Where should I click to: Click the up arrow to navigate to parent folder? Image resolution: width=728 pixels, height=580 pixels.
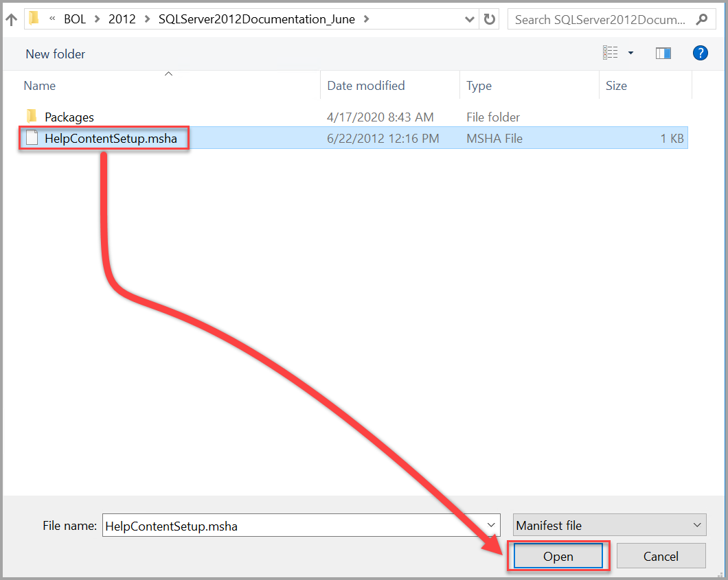click(x=11, y=19)
